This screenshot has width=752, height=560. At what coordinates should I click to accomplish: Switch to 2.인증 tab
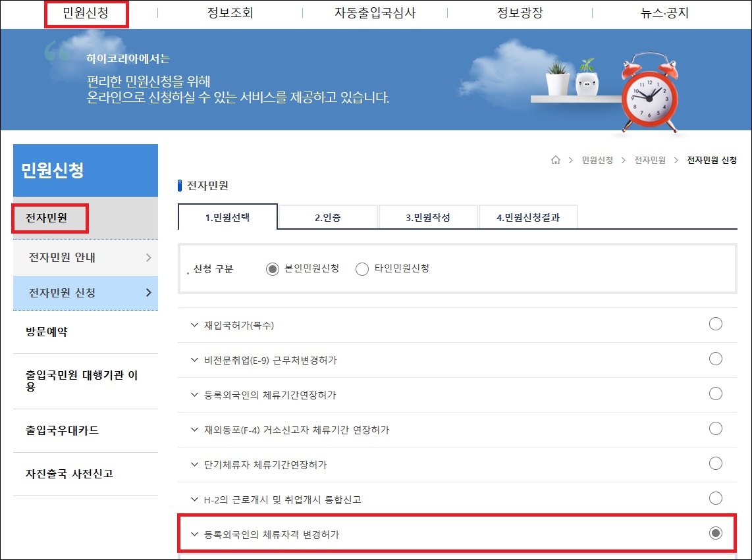[328, 218]
